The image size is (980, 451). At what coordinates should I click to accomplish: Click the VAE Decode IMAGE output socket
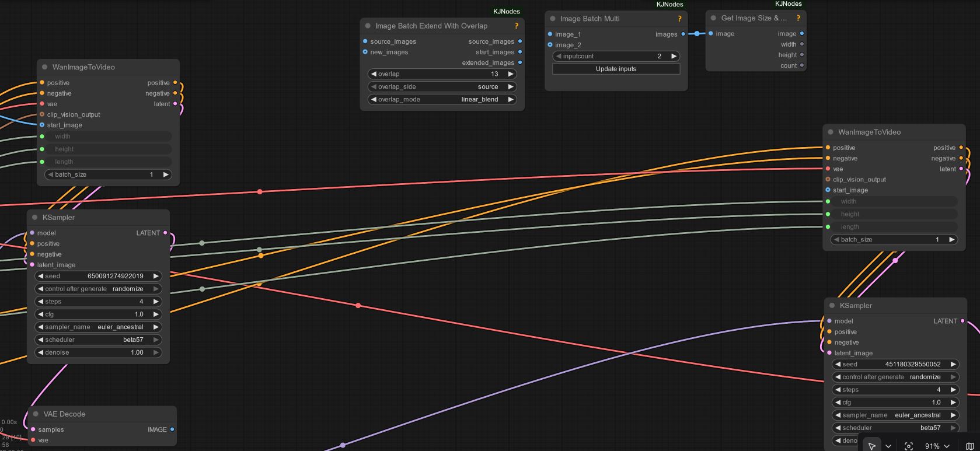(x=172, y=429)
